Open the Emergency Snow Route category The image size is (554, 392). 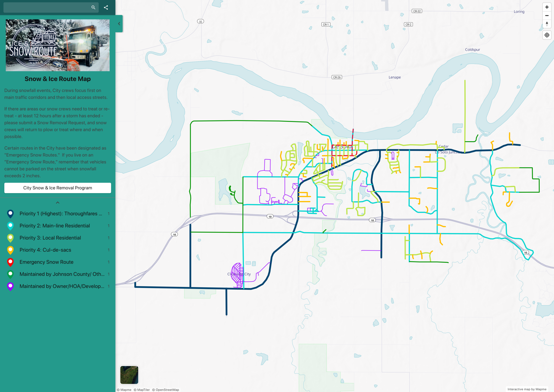pyautogui.click(x=58, y=262)
